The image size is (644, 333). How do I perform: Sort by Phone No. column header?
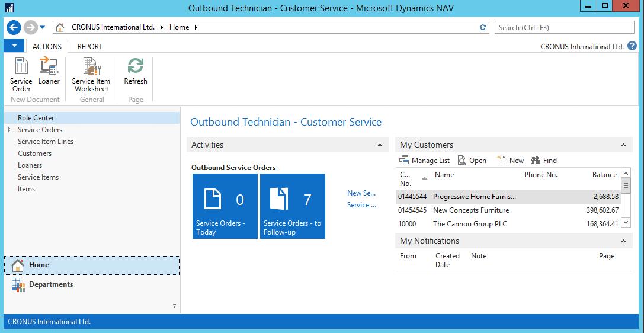pyautogui.click(x=541, y=175)
